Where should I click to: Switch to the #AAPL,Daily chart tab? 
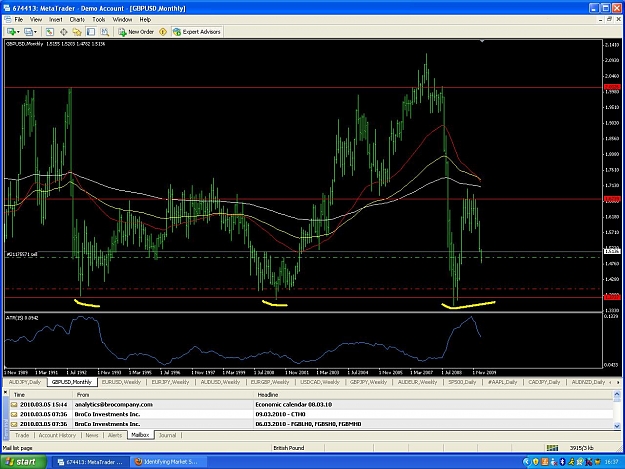click(502, 382)
